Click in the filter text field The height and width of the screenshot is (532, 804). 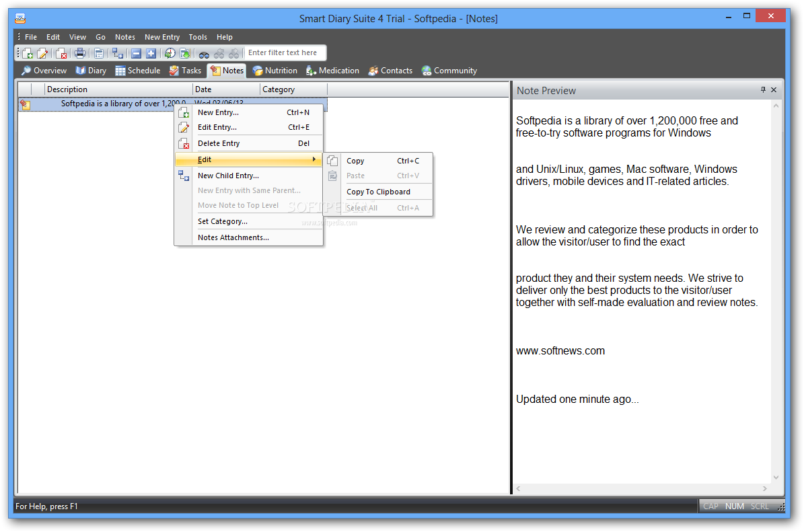pos(284,52)
